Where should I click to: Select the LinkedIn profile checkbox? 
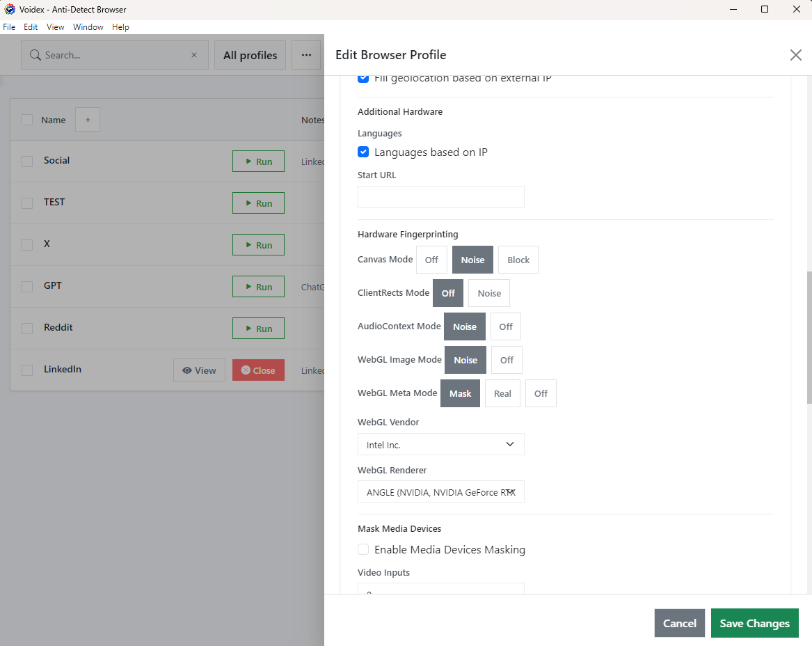point(27,370)
